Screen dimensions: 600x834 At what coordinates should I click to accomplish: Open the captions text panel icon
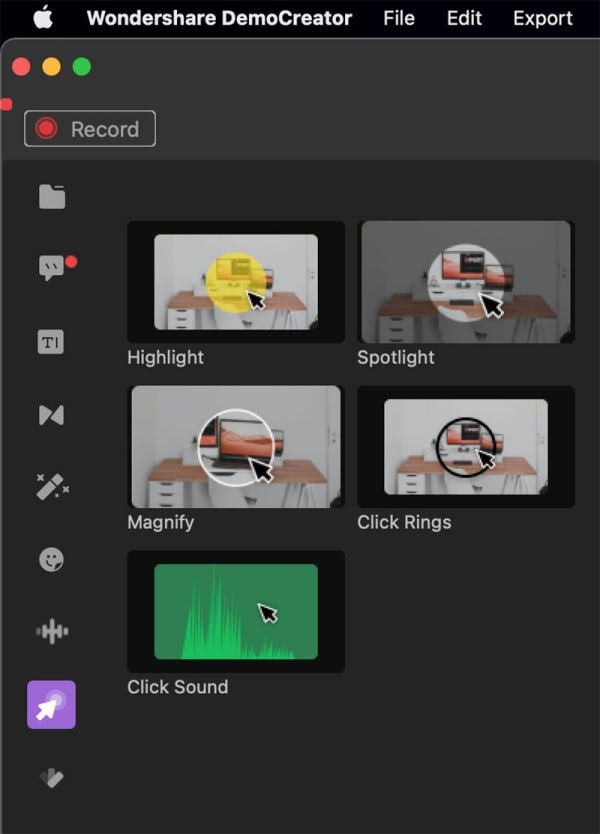coord(51,342)
